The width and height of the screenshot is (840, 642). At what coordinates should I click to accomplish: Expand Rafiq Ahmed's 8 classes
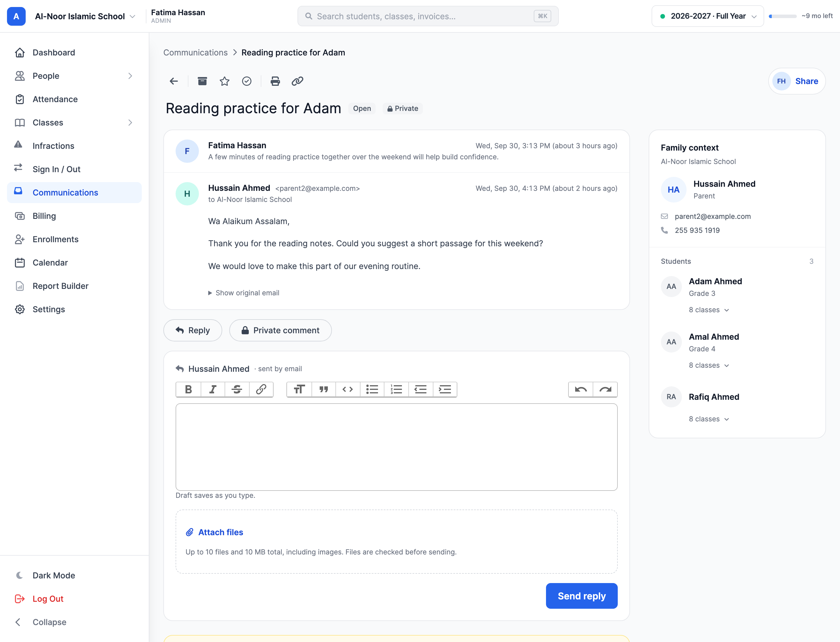click(x=709, y=419)
